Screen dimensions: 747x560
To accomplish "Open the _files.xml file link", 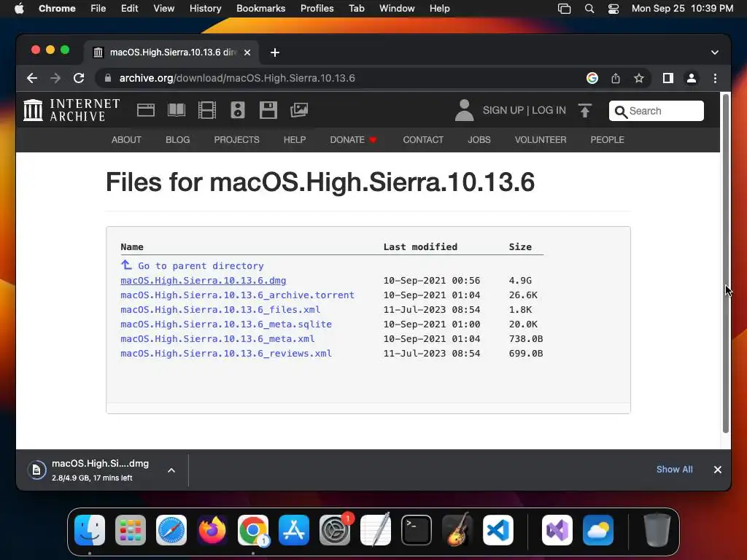I will (220, 310).
